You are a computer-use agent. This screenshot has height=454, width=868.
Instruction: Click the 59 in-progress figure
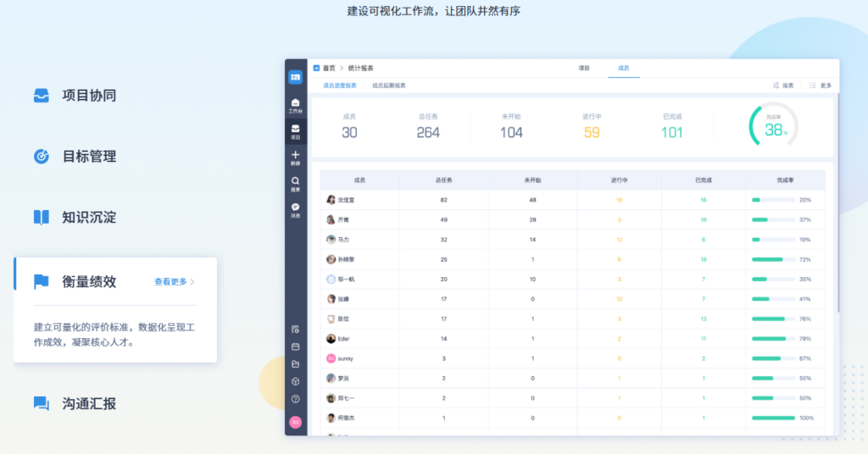click(x=592, y=133)
